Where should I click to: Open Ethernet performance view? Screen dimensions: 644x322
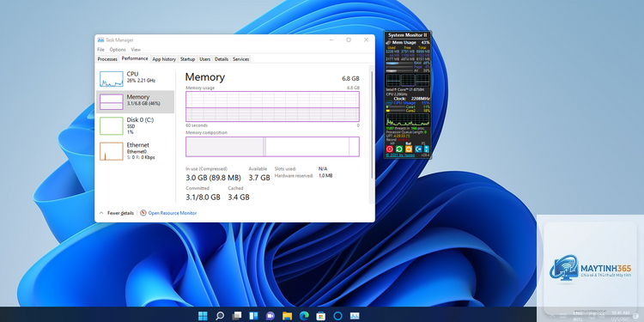[x=135, y=151]
